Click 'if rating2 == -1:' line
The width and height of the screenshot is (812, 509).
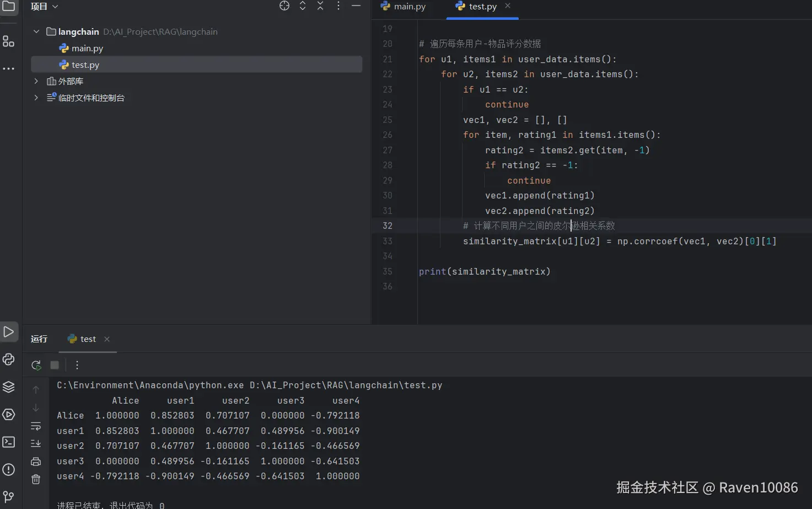pos(532,165)
